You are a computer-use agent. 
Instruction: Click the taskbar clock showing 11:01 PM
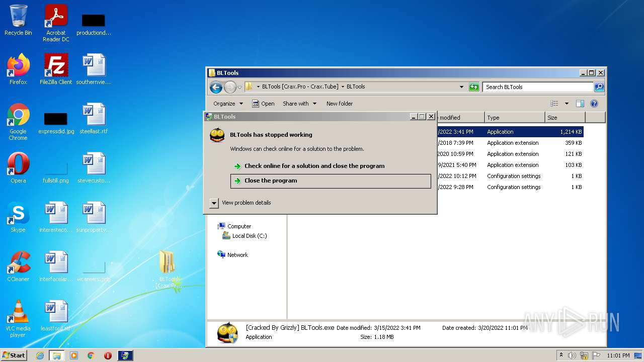click(x=618, y=355)
